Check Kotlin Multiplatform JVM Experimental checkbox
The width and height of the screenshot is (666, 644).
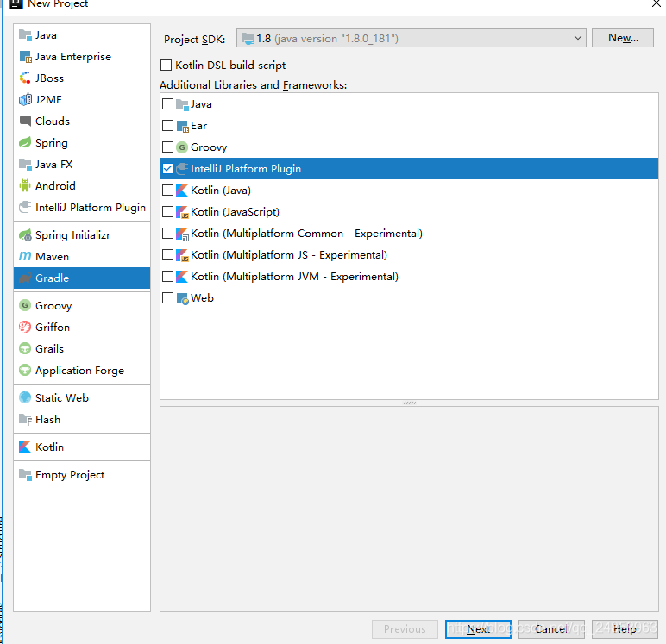(x=167, y=277)
